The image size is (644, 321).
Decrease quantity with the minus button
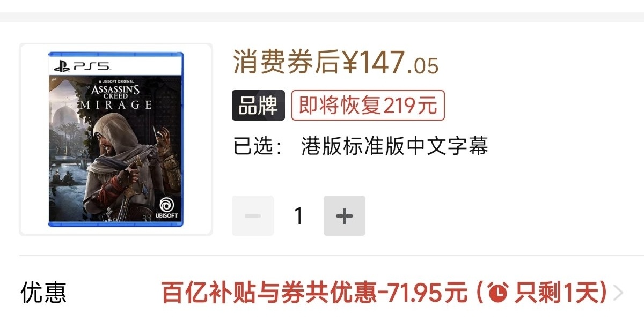[253, 215]
